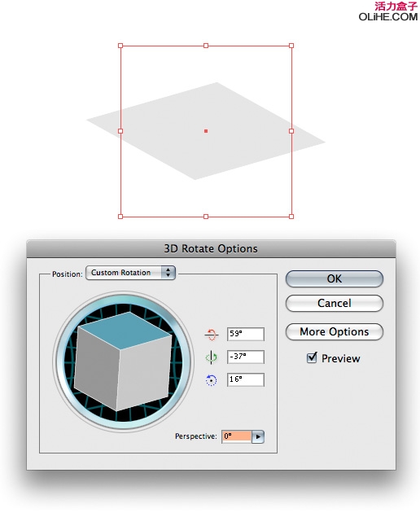Open the Position dropdown menu
Viewport: 420px width, 517px height.
click(130, 273)
